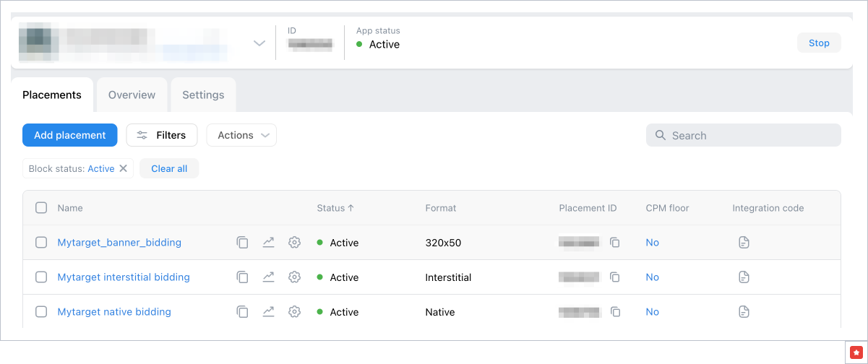Expand the Actions dropdown

click(241, 135)
